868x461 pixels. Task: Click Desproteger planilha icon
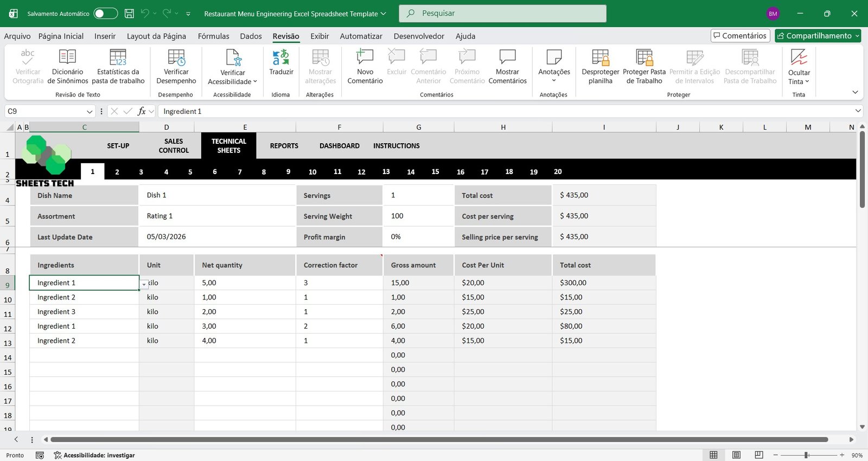coord(600,57)
